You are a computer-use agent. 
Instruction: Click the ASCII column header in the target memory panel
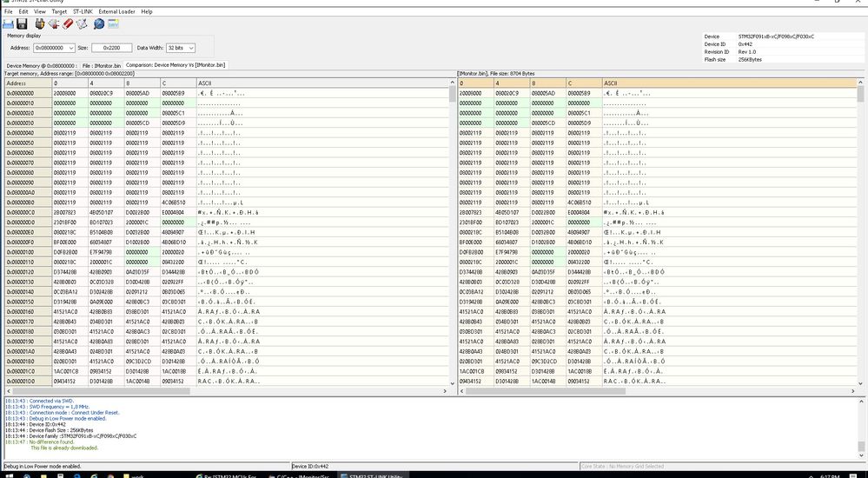[x=322, y=83]
